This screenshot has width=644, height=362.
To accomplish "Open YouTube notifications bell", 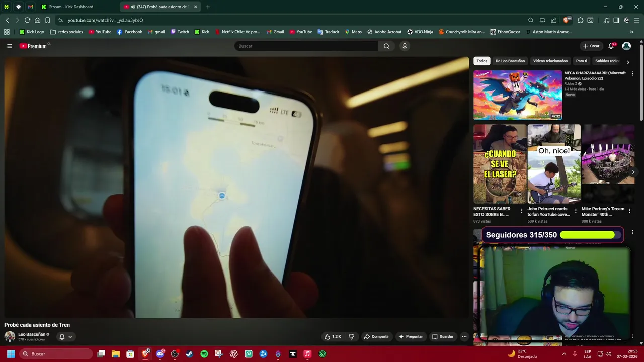I will point(611,46).
